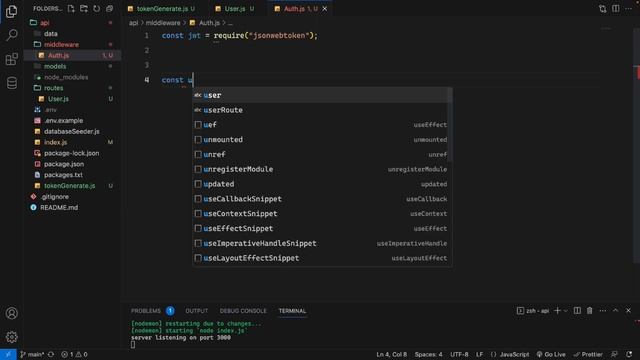Open the Manage settings gear
The width and height of the screenshot is (640, 360).
coord(11,337)
